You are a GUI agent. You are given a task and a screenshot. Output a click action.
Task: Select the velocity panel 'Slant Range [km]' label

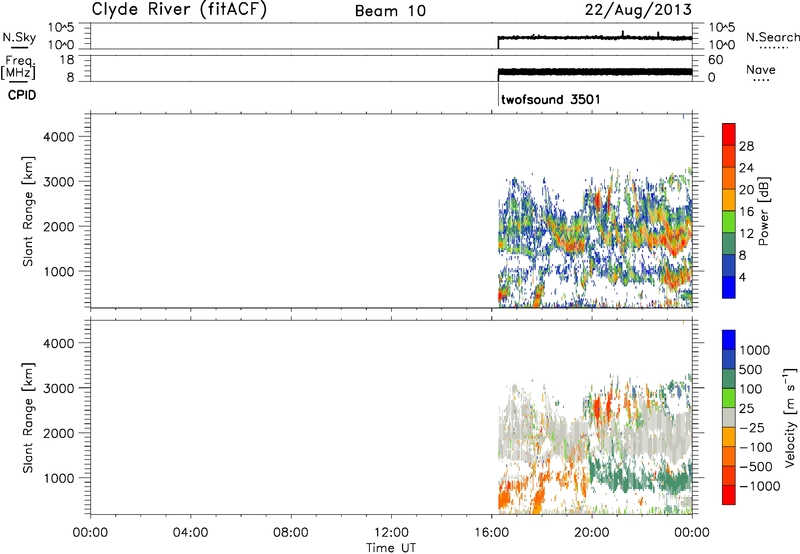[28, 418]
